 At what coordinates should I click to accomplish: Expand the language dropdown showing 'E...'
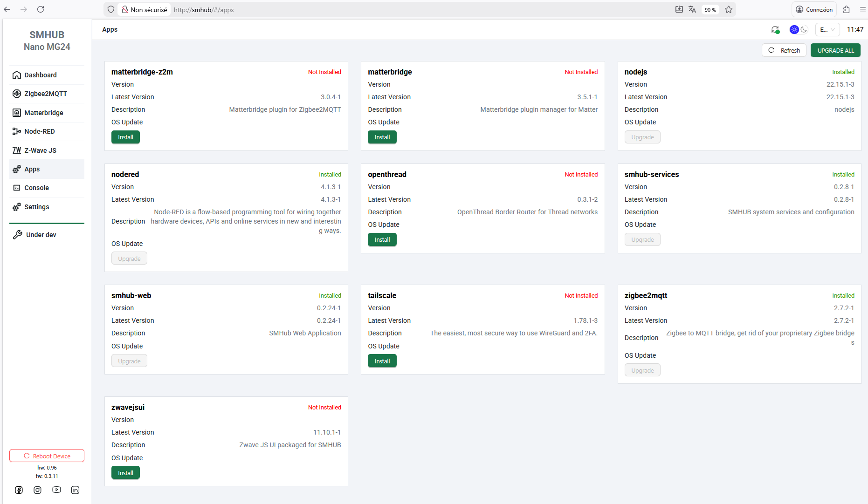point(827,29)
